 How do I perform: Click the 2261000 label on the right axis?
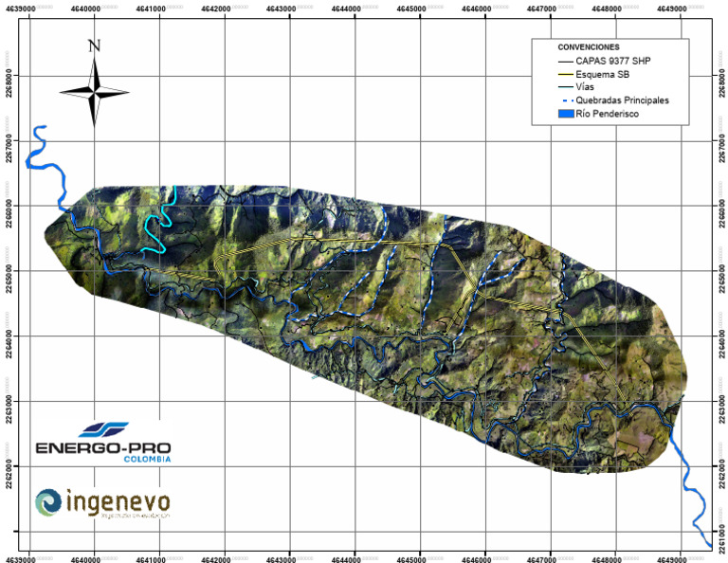(721, 539)
